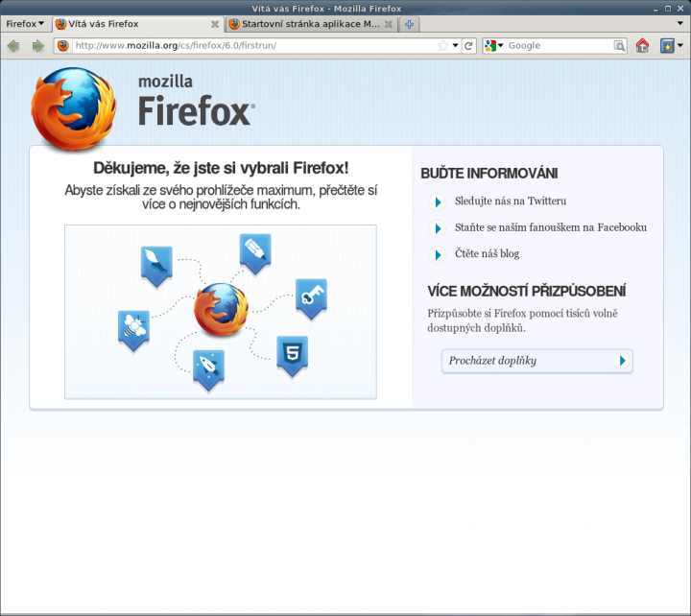Open the Firefox application menu
This screenshot has height=616, width=691.
click(25, 24)
